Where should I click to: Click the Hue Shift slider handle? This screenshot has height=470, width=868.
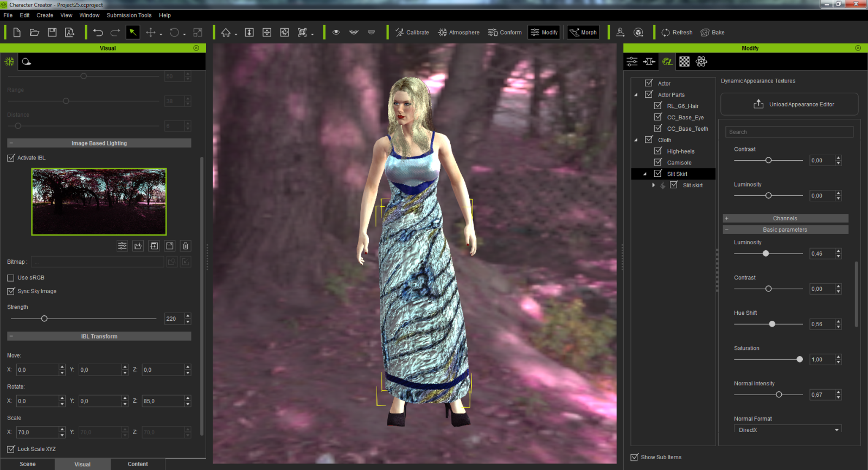click(772, 324)
